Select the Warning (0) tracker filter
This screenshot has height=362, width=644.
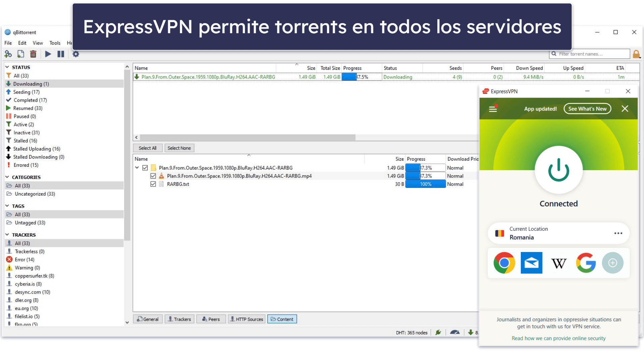64,268
